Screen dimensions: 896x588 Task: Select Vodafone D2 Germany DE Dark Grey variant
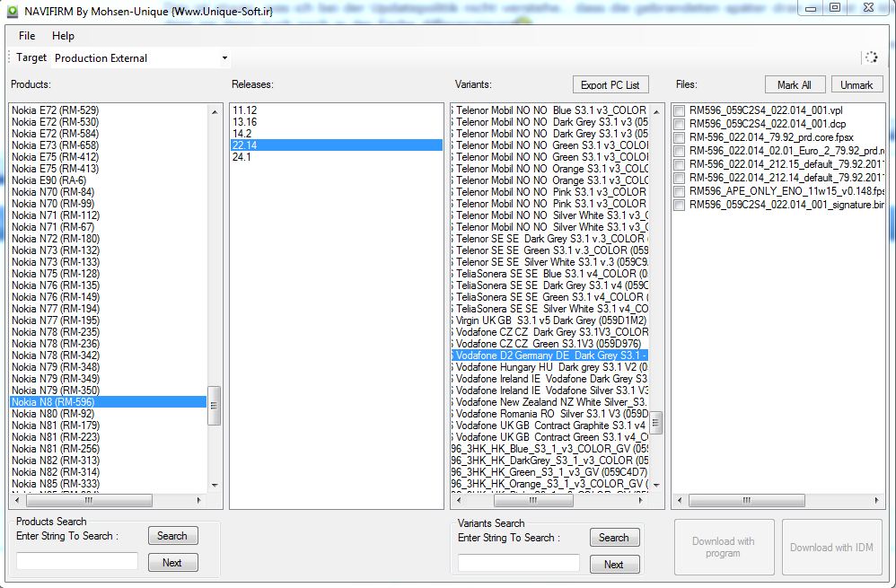point(549,355)
